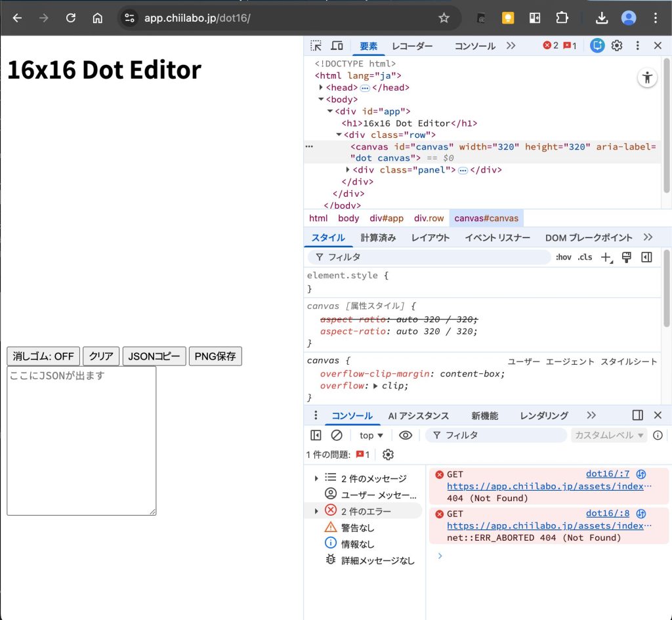The width and height of the screenshot is (672, 620).
Task: Click the clear console icon
Action: pyautogui.click(x=337, y=435)
